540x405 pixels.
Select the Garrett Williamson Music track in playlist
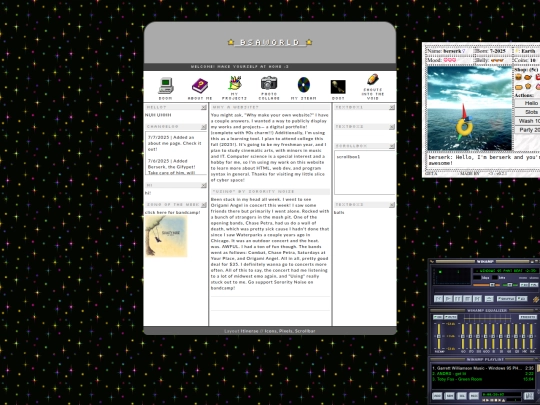[x=483, y=368]
